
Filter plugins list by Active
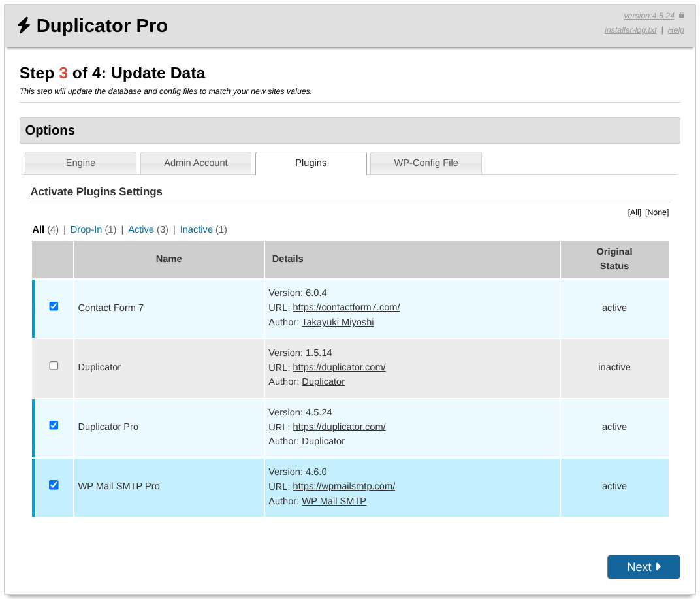click(x=140, y=229)
